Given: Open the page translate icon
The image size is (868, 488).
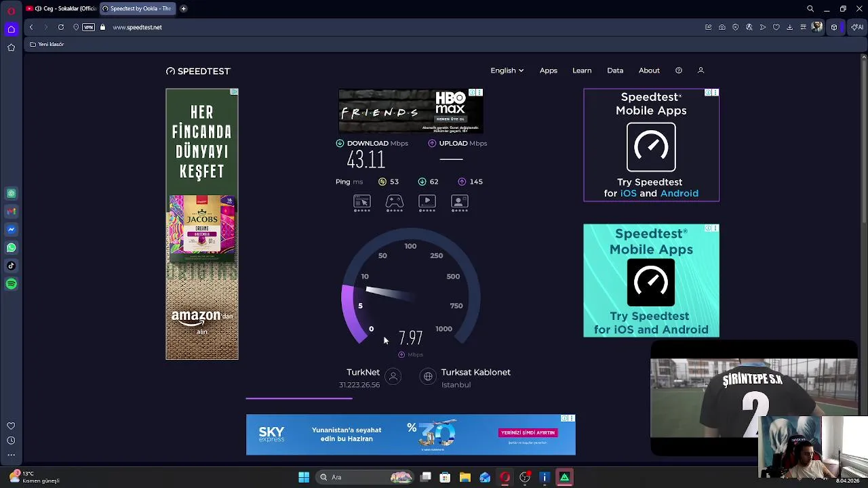Looking at the screenshot, I should click(x=749, y=27).
